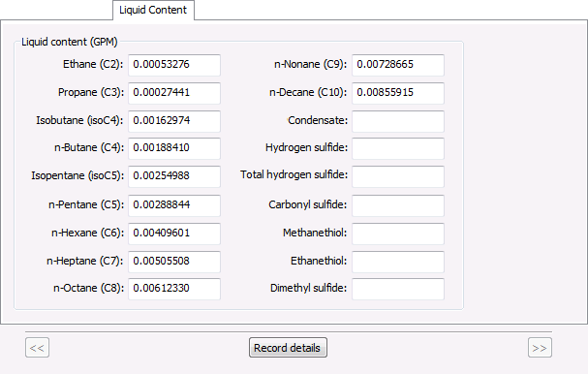
Task: Open Record details
Action: (x=288, y=348)
